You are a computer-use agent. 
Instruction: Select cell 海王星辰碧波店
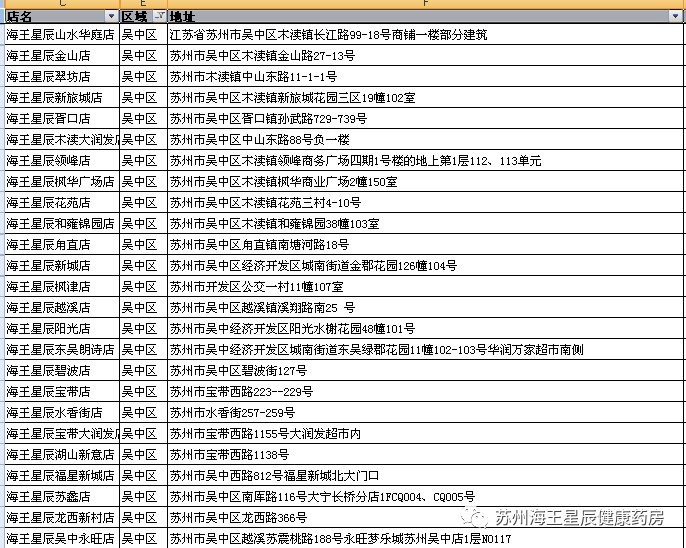coord(62,370)
